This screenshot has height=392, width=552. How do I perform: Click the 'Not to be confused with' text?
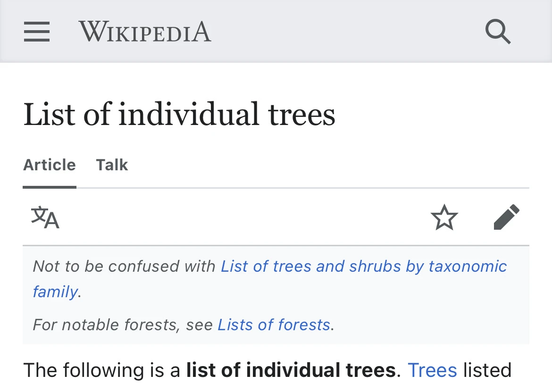[x=124, y=267]
